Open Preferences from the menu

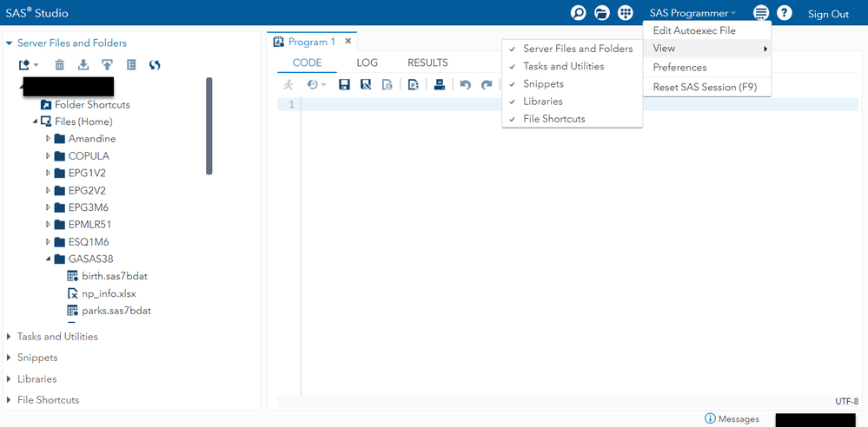[x=707, y=68]
